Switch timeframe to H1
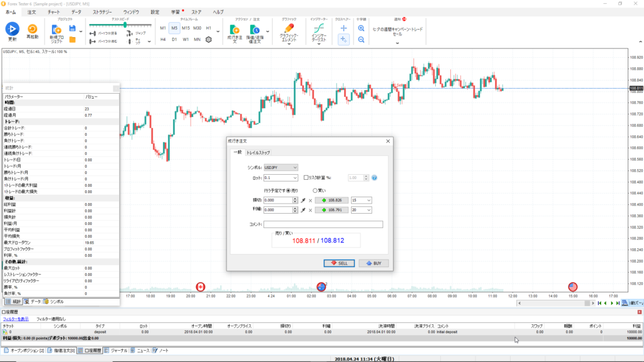The width and height of the screenshot is (644, 362). pos(209,28)
